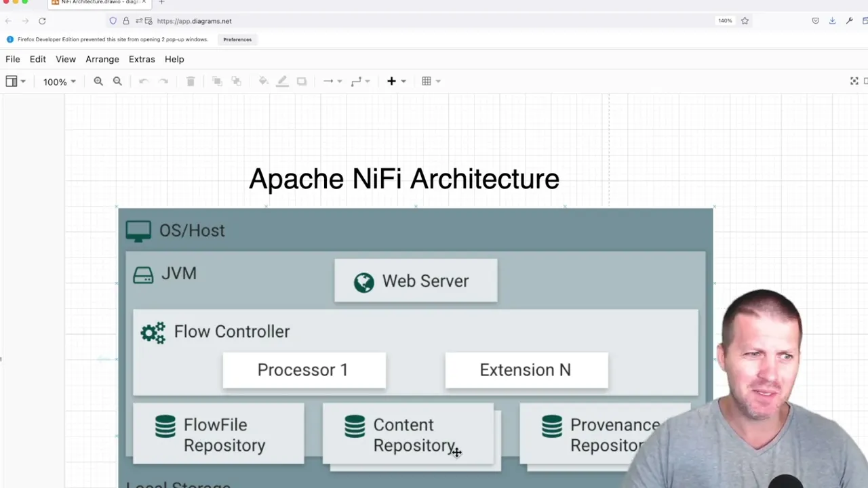Click the Preferences button in popup notification
Screen dimensions: 868x488
pyautogui.click(x=237, y=39)
